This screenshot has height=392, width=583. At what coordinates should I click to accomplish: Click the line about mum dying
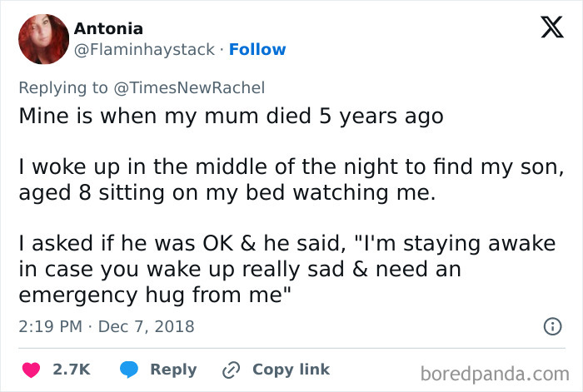(x=231, y=117)
